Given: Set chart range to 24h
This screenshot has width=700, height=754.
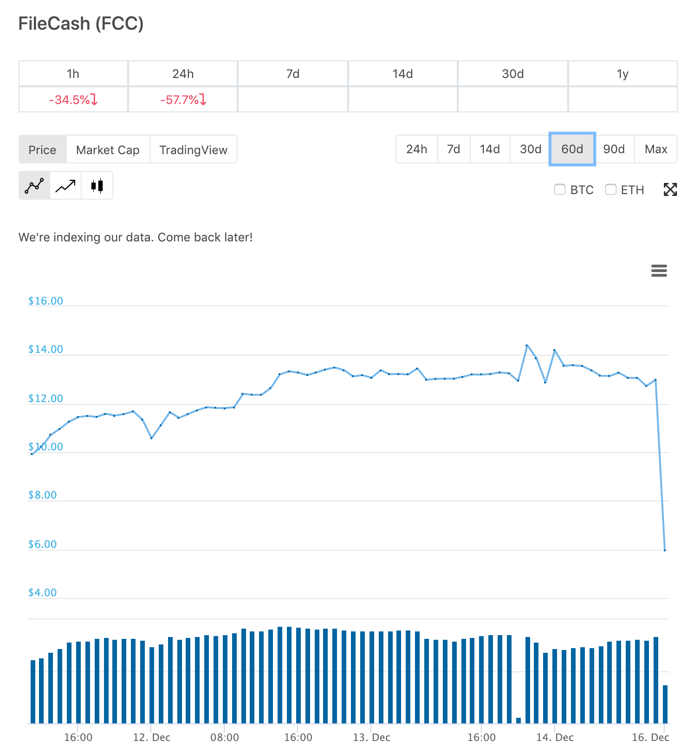Looking at the screenshot, I should point(416,149).
